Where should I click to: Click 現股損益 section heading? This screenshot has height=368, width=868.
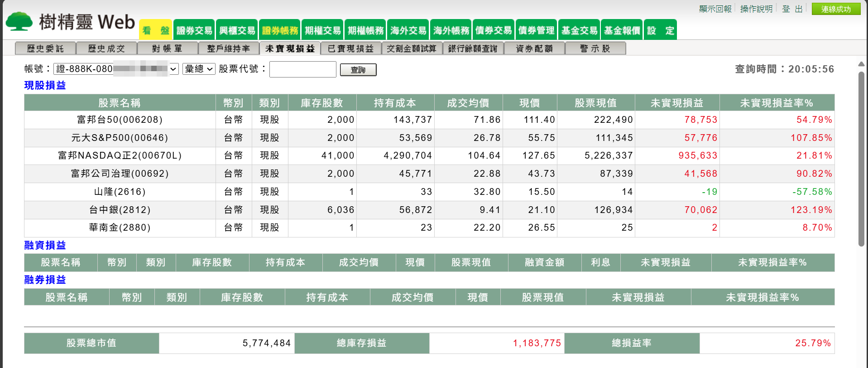[x=45, y=85]
